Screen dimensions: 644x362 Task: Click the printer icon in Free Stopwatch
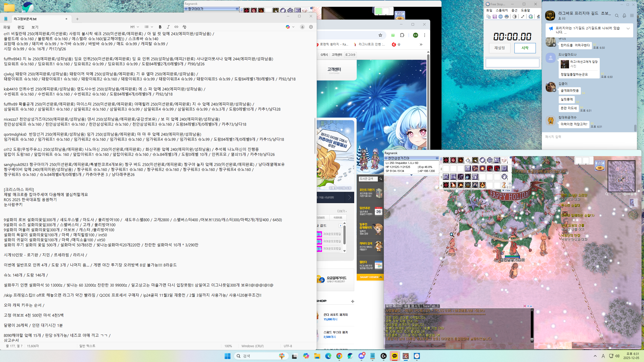click(x=507, y=17)
